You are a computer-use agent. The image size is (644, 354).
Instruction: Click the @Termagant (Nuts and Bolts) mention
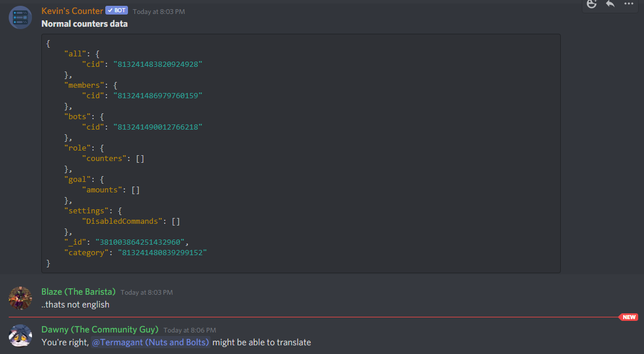click(150, 342)
